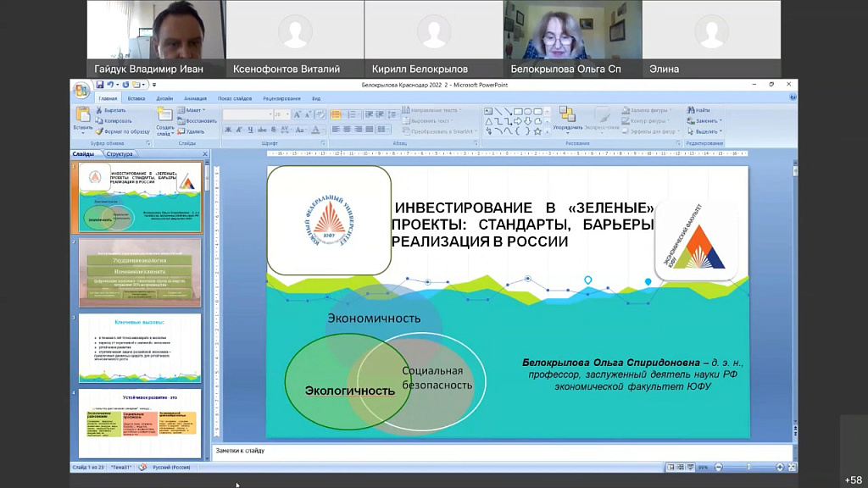
Task: Open Шрифт font dialog launcher
Action: click(x=323, y=143)
